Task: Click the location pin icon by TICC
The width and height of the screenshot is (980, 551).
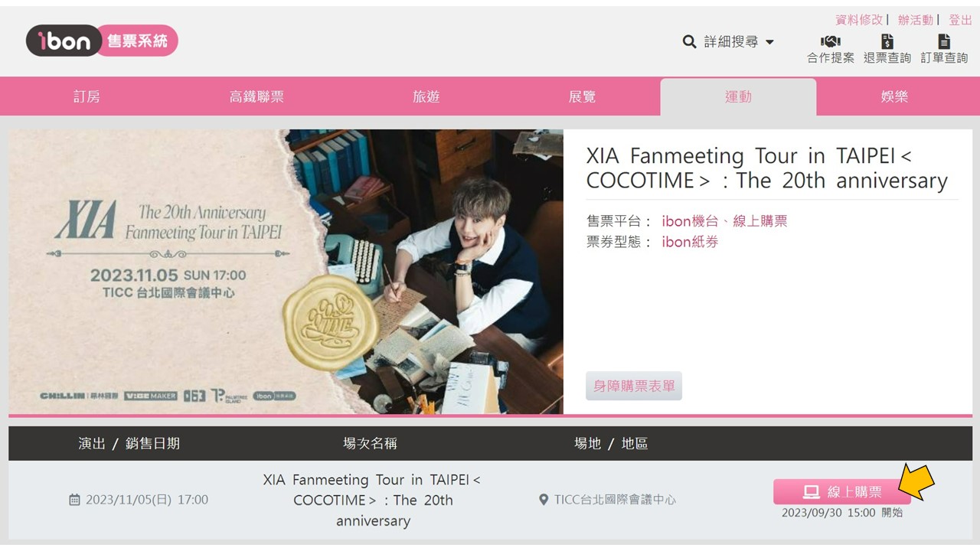Action: click(544, 500)
